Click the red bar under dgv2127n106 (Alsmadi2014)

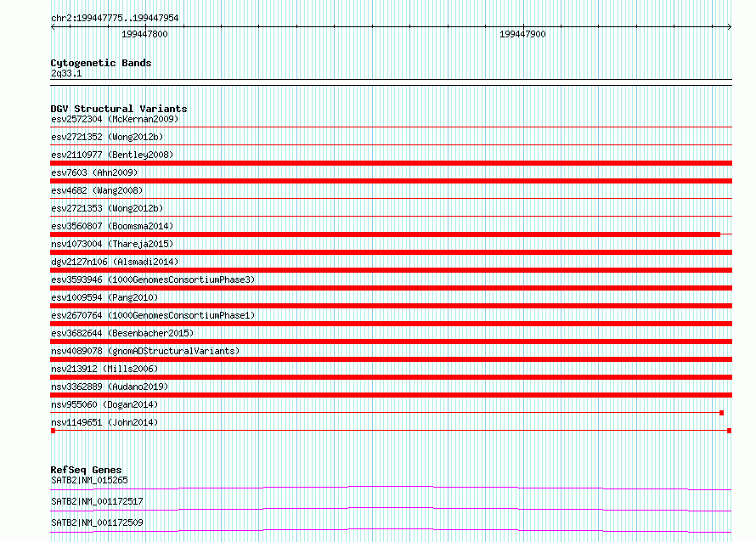point(391,270)
